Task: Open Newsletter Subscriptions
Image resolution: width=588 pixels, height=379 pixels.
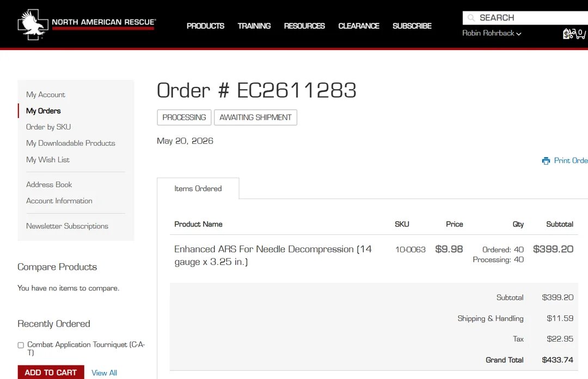Action: [x=67, y=226]
